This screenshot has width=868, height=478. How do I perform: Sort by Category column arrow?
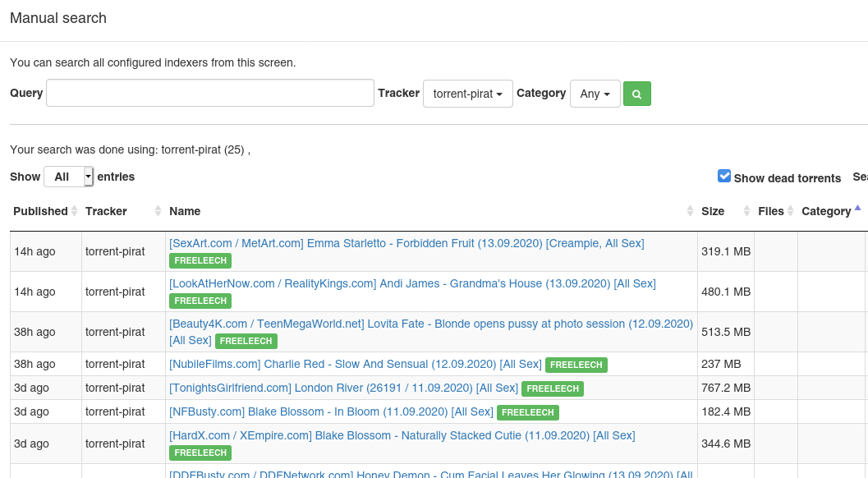point(857,209)
